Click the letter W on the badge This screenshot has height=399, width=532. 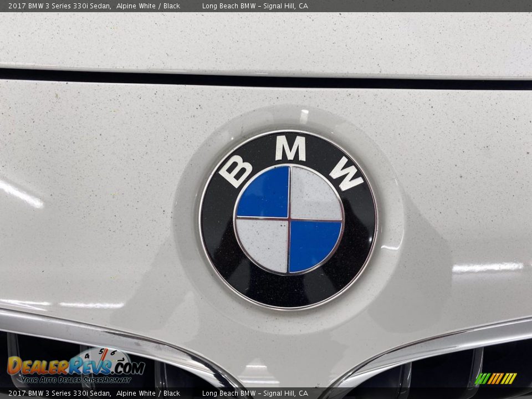click(346, 173)
